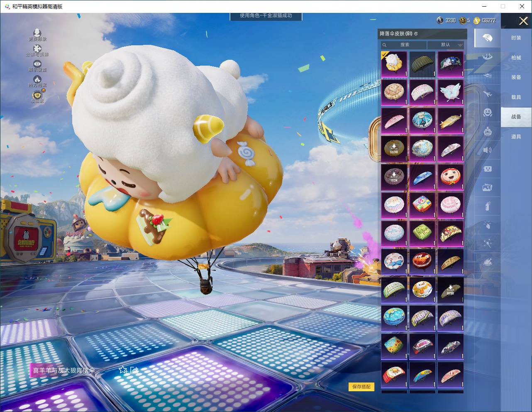Select the finger-tap gesture subcategory icon

488,225
